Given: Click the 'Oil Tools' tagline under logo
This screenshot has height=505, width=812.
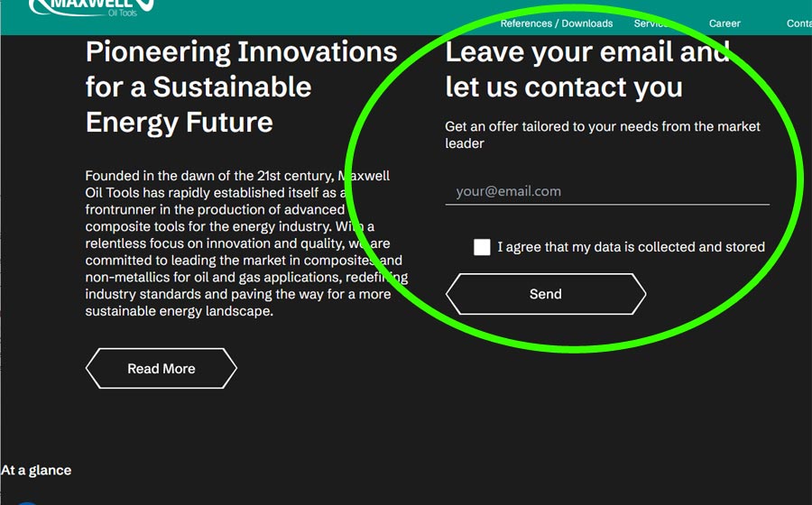Looking at the screenshot, I should 123,13.
